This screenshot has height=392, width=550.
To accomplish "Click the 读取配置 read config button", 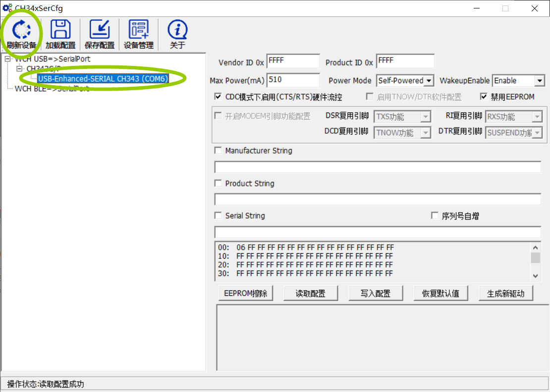I will click(310, 293).
